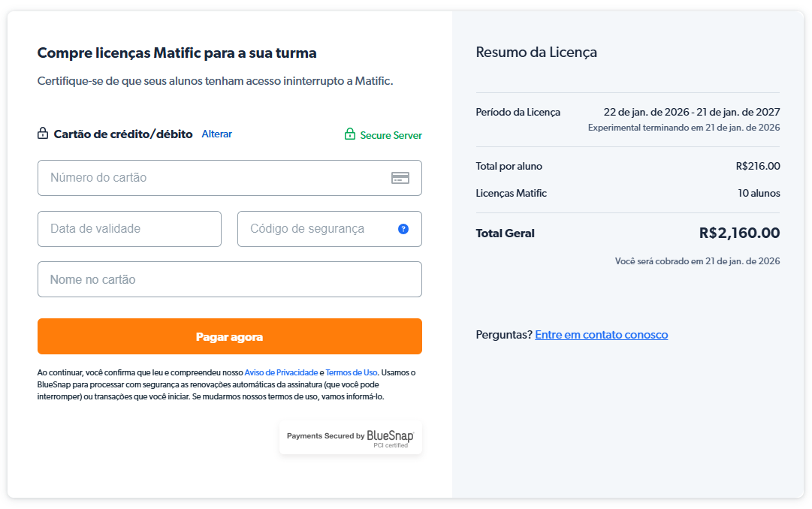This screenshot has width=812, height=509.
Task: Click the R$216.00 per-student price
Action: coord(758,167)
